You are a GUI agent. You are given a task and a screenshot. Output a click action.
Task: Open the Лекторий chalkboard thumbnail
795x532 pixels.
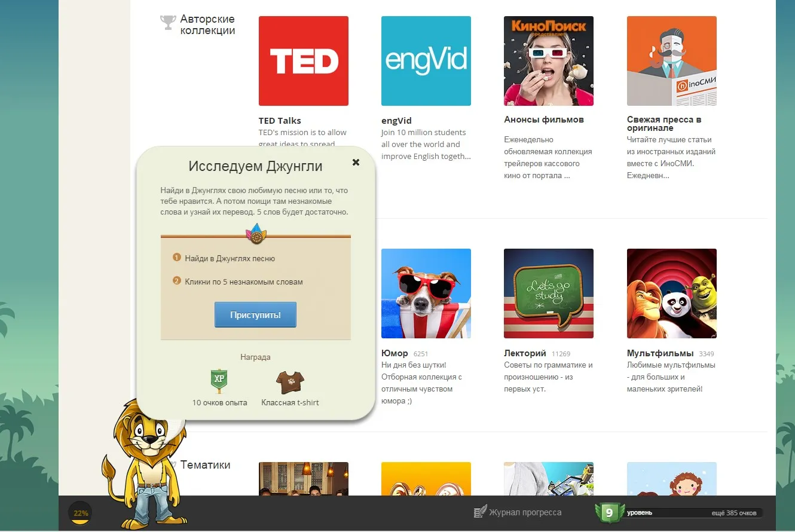pyautogui.click(x=548, y=293)
